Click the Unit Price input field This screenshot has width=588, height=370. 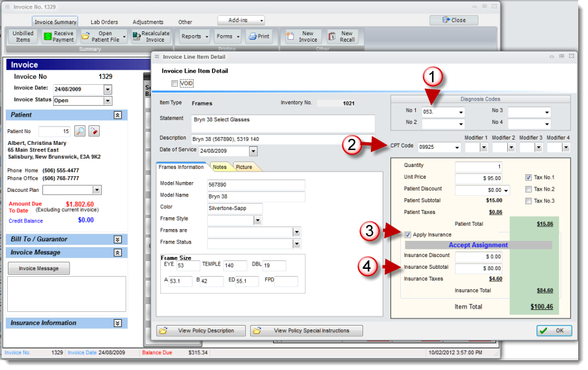(x=478, y=178)
